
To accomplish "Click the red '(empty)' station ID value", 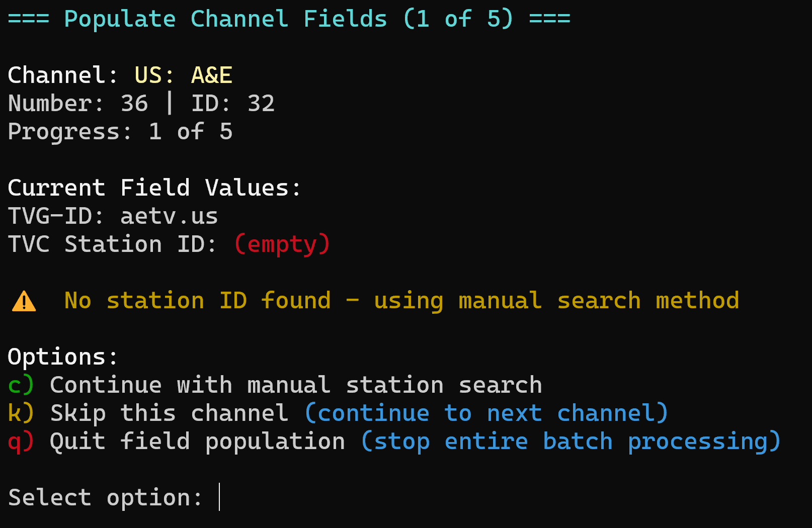I will point(282,244).
